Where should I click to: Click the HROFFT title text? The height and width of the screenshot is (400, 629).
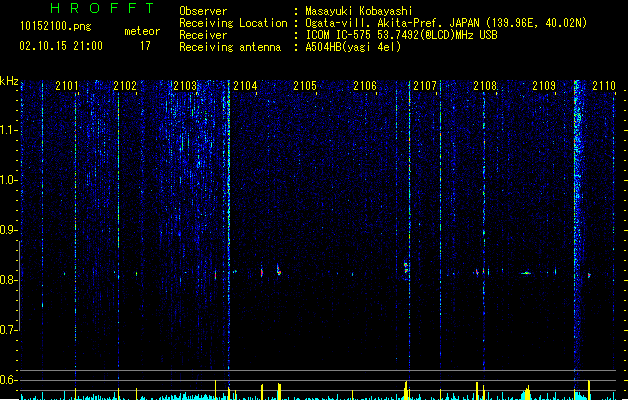pyautogui.click(x=102, y=8)
